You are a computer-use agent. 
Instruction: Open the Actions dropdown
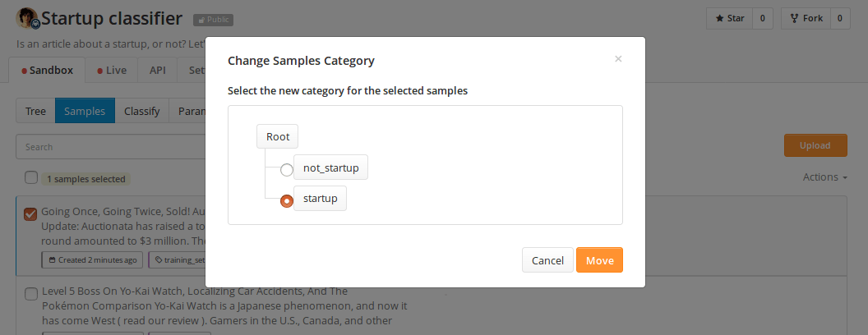(x=824, y=177)
